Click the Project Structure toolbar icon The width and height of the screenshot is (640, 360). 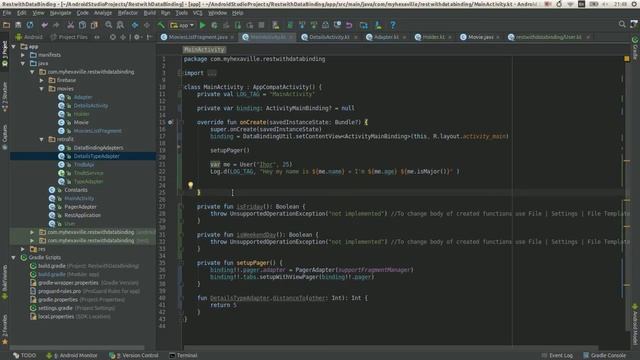pos(364,25)
